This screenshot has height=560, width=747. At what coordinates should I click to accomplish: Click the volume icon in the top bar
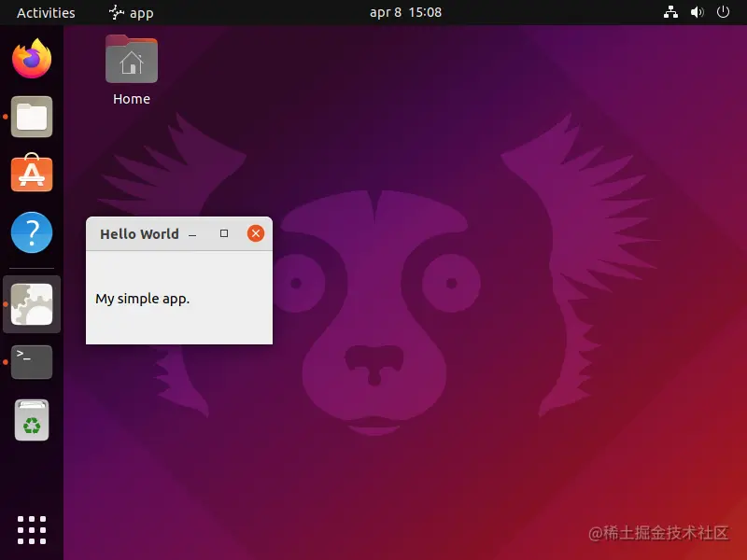pos(697,12)
